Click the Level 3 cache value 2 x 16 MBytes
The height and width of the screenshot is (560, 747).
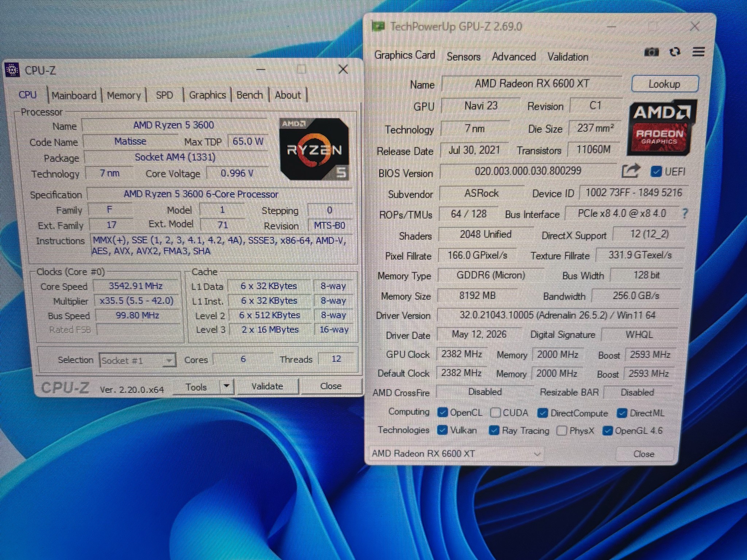(x=270, y=330)
